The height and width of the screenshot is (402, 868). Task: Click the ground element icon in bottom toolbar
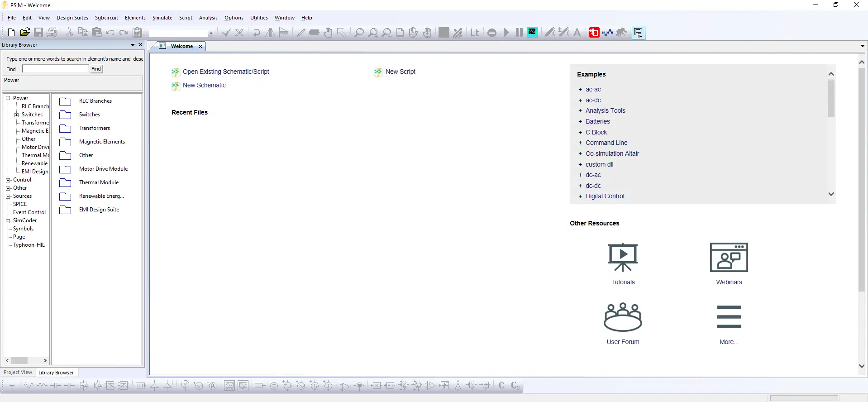12,386
